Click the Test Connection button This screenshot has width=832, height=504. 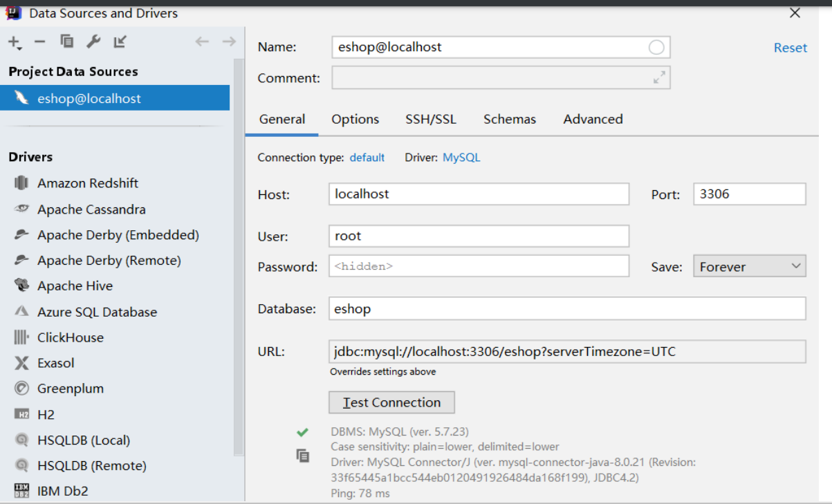point(391,402)
